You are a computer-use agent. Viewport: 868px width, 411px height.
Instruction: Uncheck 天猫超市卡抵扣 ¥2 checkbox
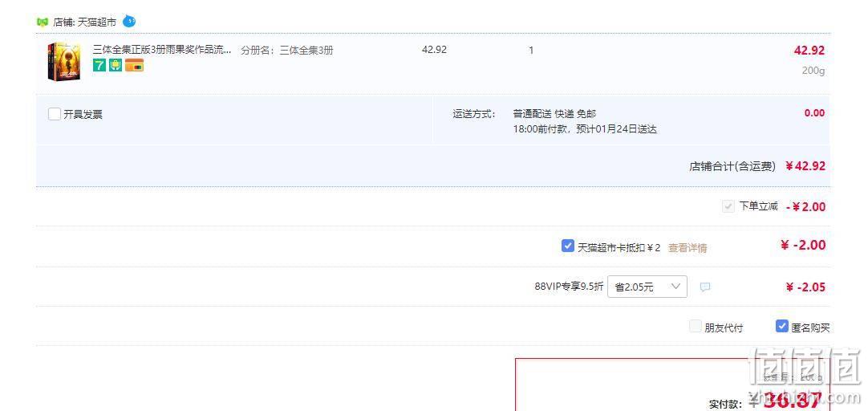click(x=567, y=246)
